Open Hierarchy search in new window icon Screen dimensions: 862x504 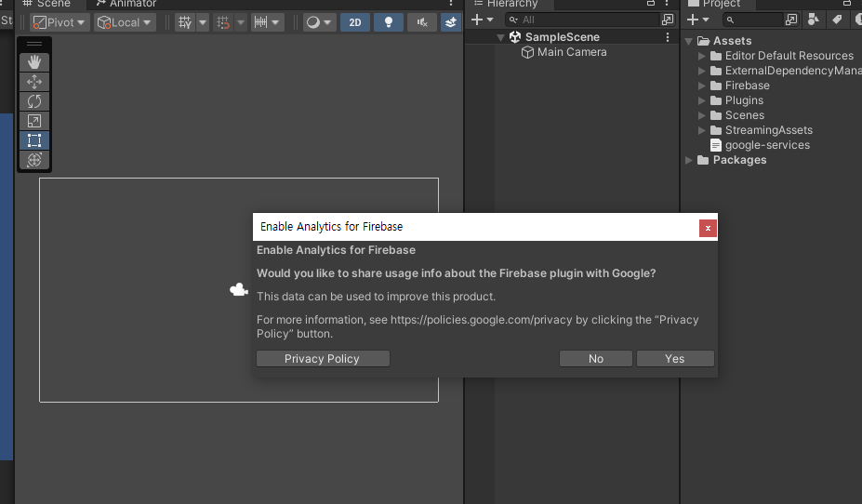click(668, 20)
